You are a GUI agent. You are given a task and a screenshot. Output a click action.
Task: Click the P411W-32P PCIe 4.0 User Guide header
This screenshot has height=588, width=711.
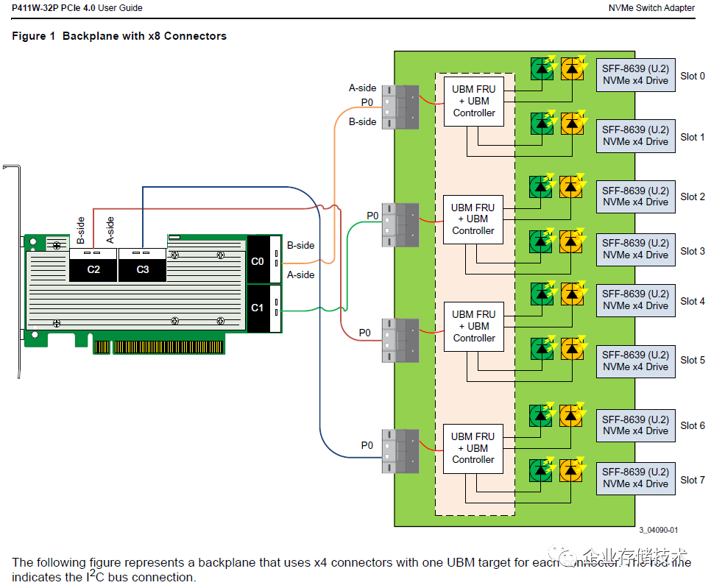pyautogui.click(x=77, y=7)
